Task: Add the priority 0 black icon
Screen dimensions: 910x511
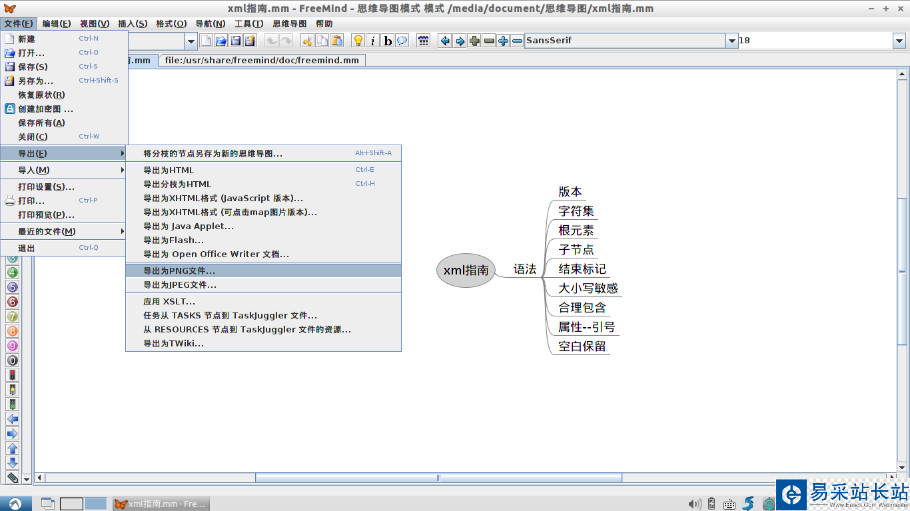Action: [x=12, y=360]
